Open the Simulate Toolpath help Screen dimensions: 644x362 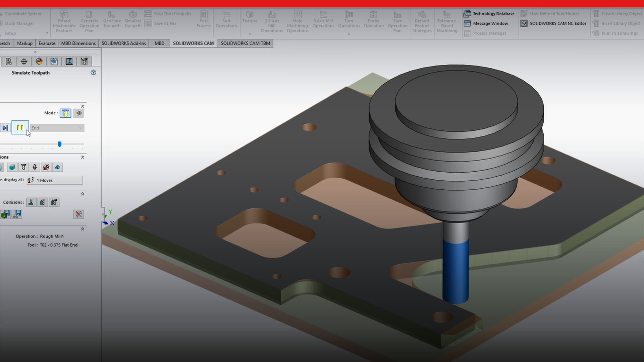pyautogui.click(x=94, y=72)
